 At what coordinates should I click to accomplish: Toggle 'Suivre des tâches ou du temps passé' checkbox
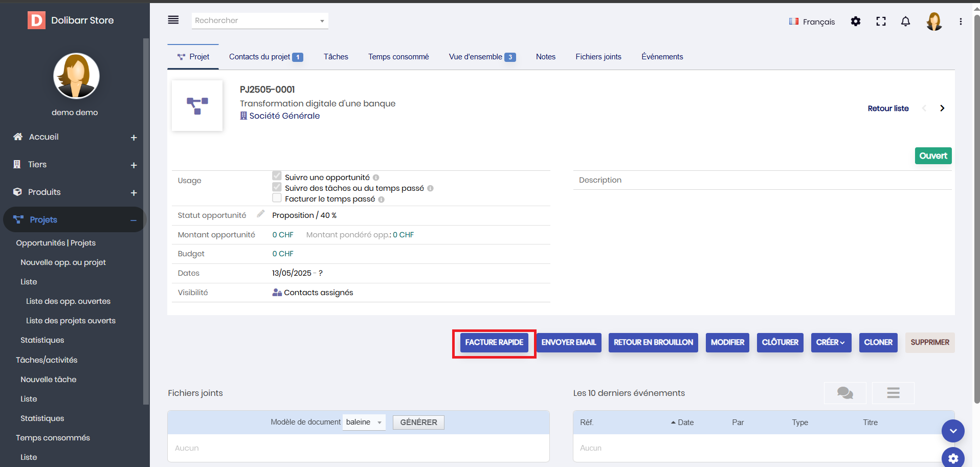click(x=277, y=187)
